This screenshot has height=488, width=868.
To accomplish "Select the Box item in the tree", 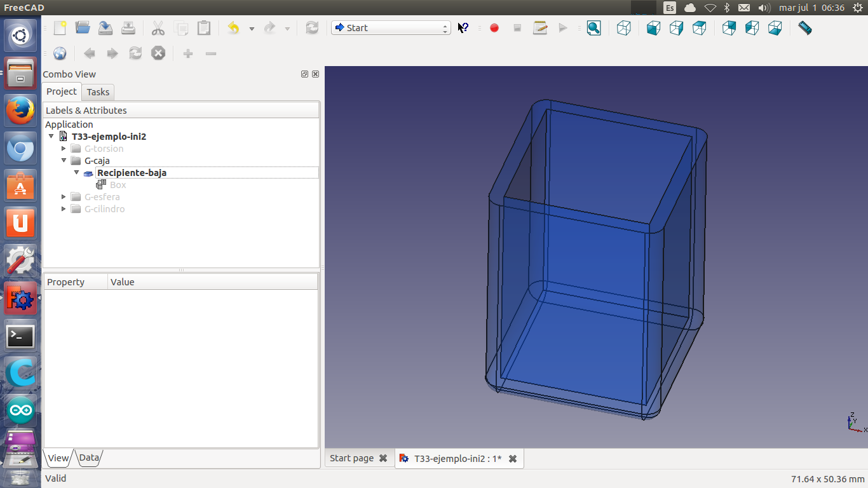I will [x=118, y=185].
